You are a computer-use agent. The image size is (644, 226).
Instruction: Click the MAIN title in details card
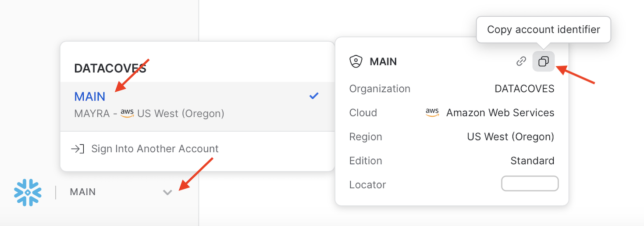384,62
